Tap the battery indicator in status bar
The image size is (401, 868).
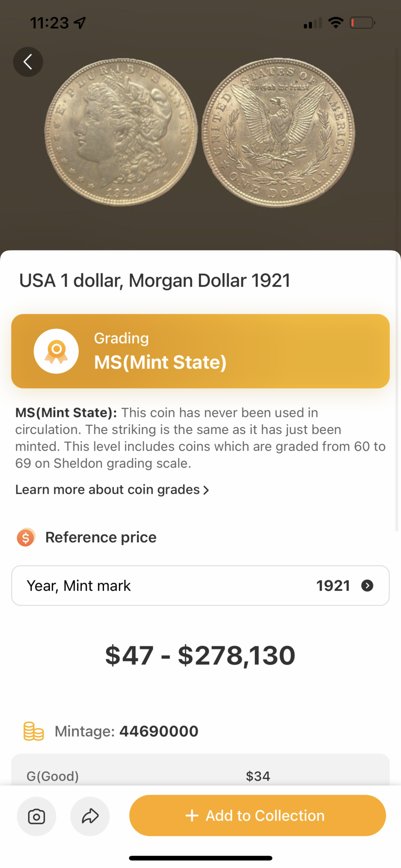click(363, 23)
